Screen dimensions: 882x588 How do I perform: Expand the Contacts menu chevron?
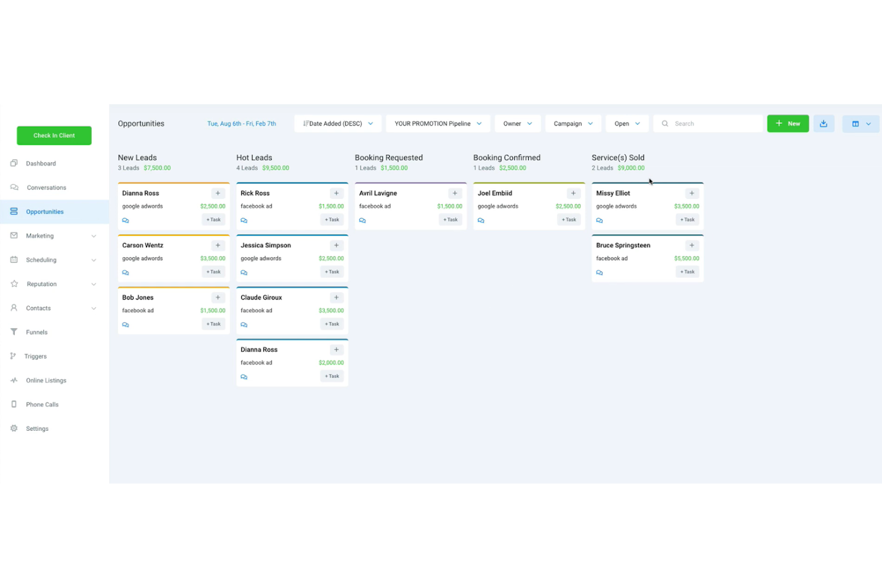pyautogui.click(x=94, y=308)
